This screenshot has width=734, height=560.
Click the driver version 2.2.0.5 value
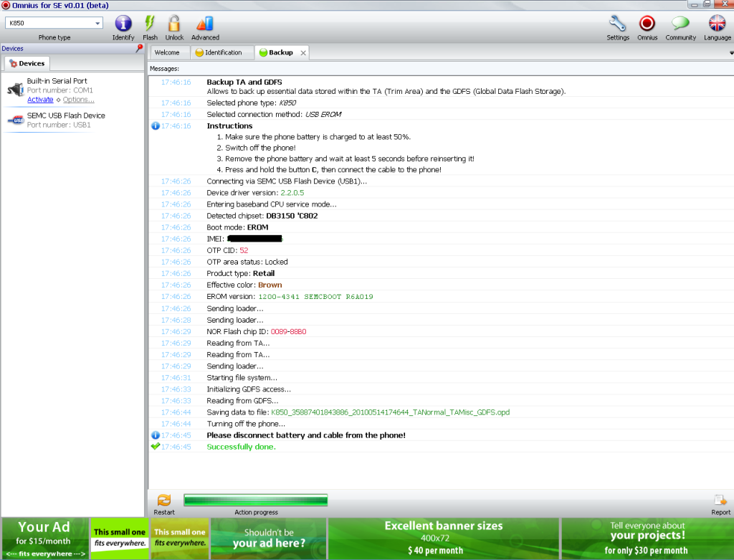coord(292,193)
